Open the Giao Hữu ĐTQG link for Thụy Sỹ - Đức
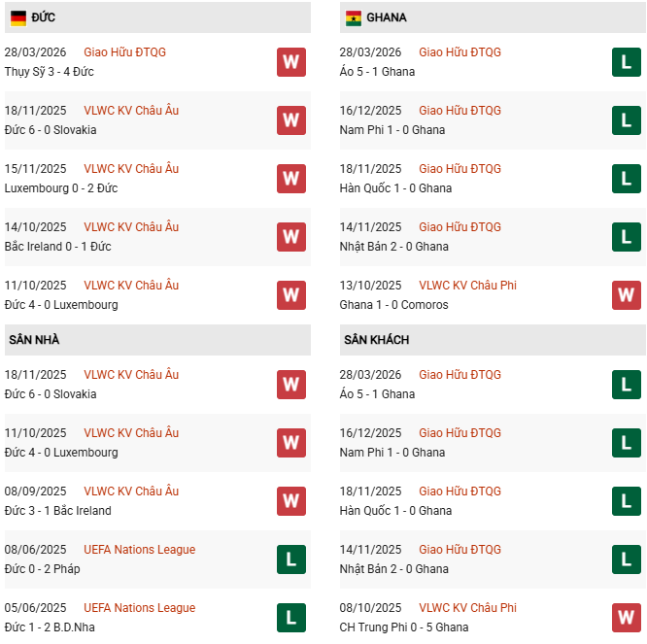The width and height of the screenshot is (647, 644). click(124, 52)
